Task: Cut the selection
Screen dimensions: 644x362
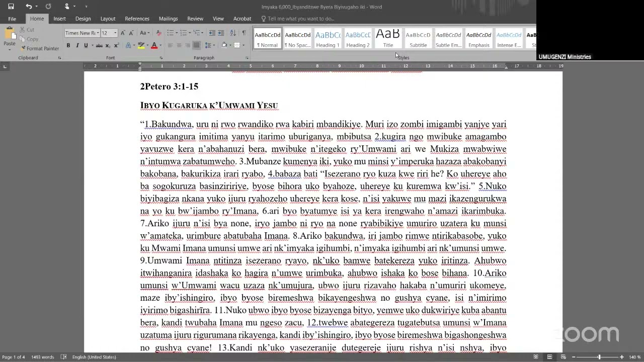Action: click(27, 30)
